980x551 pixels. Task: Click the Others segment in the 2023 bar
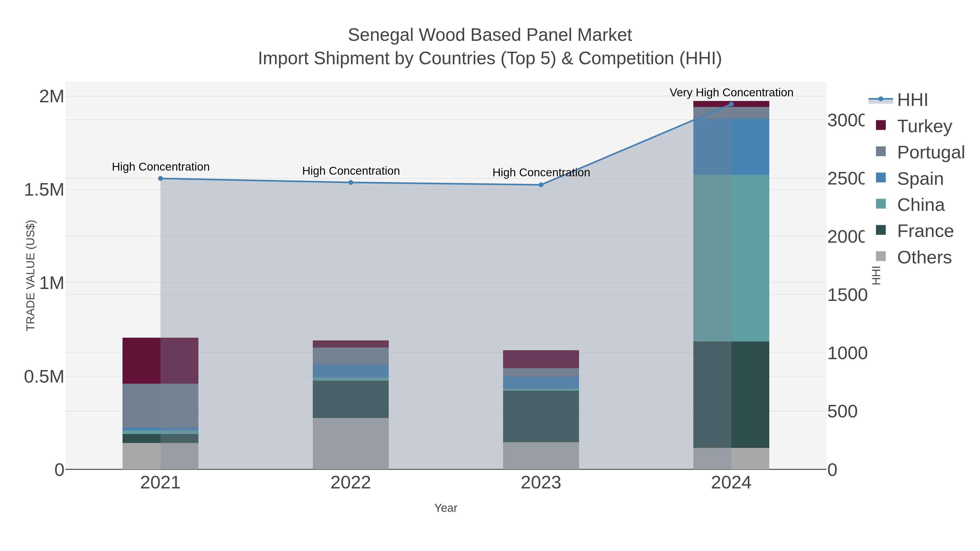tap(541, 455)
